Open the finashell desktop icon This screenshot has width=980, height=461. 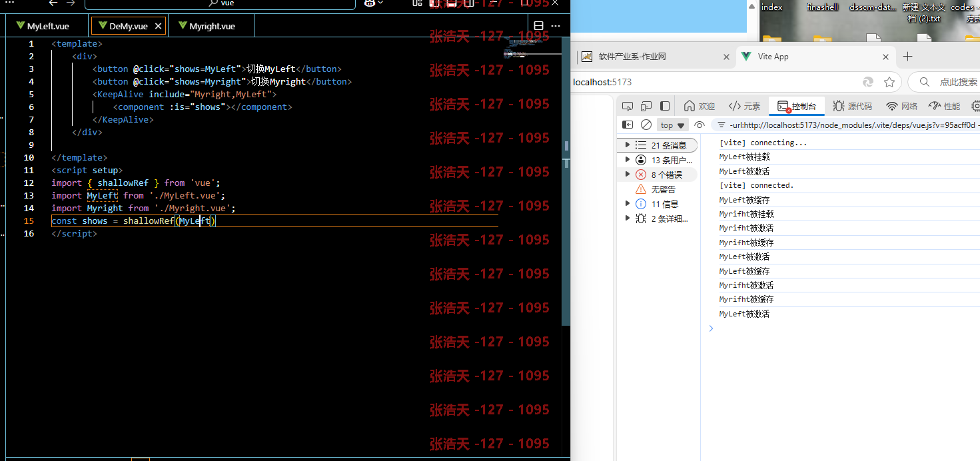[x=822, y=7]
